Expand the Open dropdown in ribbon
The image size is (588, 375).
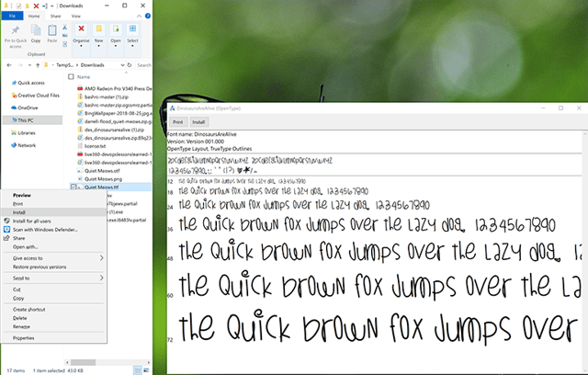tap(116, 46)
